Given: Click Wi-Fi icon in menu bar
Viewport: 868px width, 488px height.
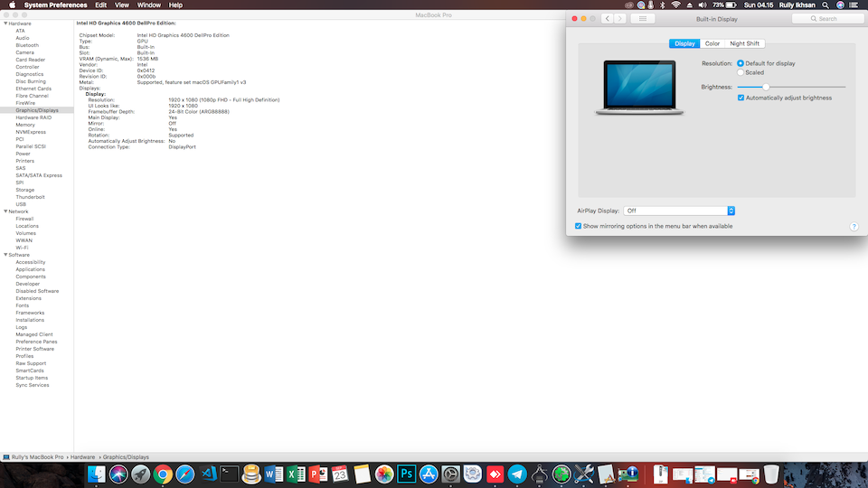Looking at the screenshot, I should (x=676, y=5).
